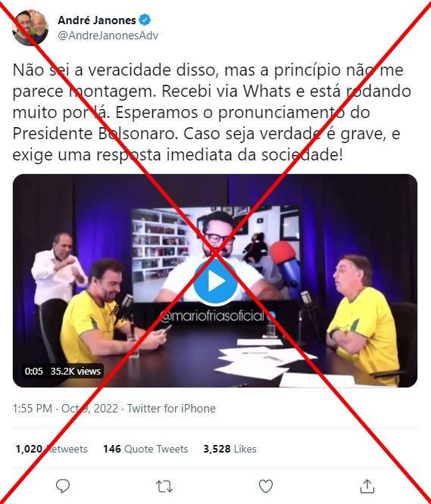View the 3,528 Likes list
This screenshot has width=431, height=504.
(230, 449)
